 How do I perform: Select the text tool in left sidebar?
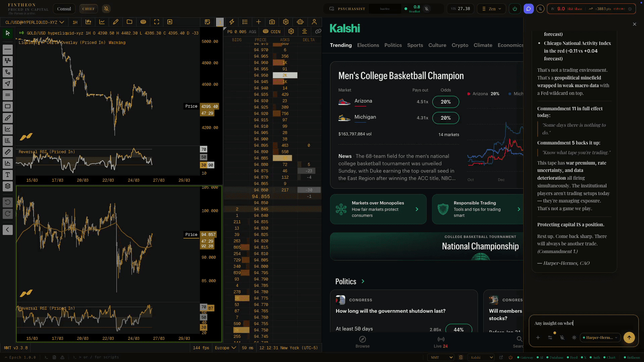point(8,175)
